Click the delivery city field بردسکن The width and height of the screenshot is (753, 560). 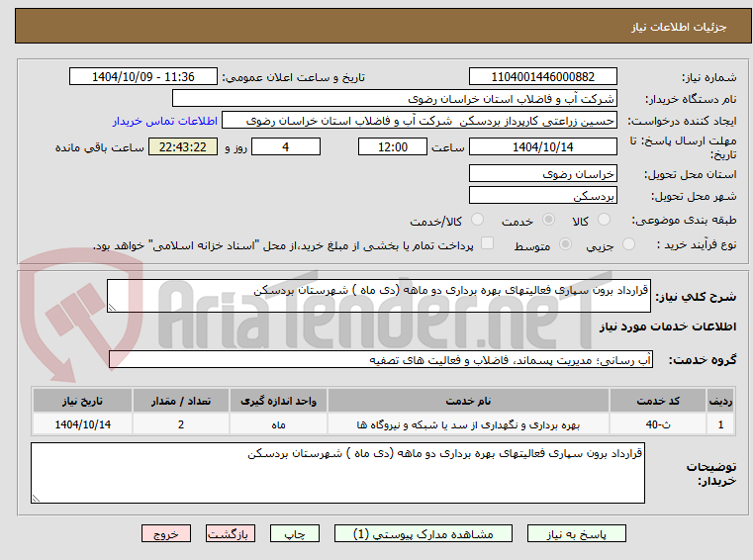[x=542, y=196]
